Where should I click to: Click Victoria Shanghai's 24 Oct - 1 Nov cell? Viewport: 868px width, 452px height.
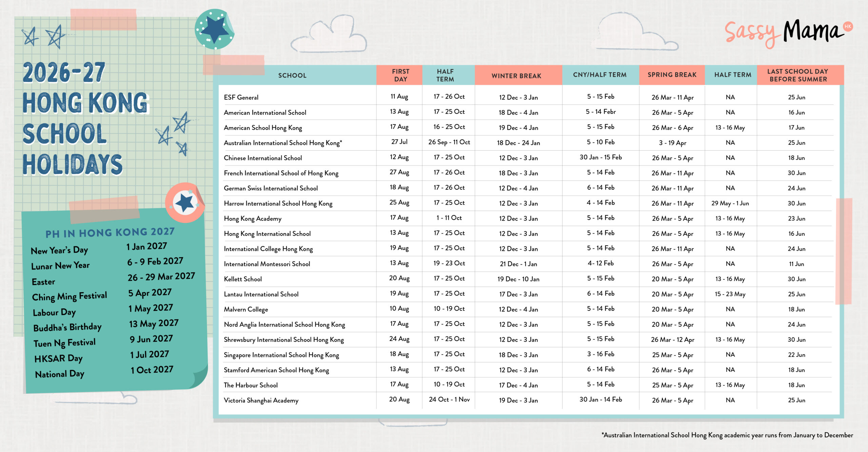pyautogui.click(x=449, y=399)
